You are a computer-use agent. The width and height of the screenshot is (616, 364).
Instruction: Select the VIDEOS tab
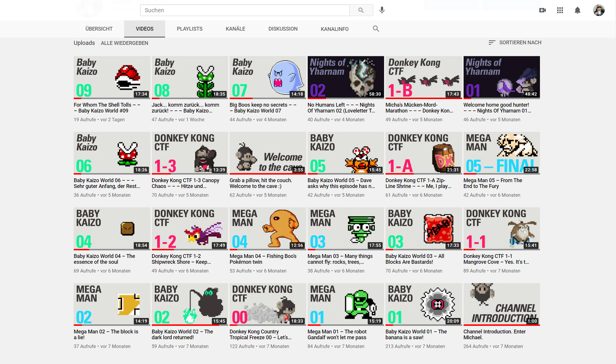[x=145, y=29]
